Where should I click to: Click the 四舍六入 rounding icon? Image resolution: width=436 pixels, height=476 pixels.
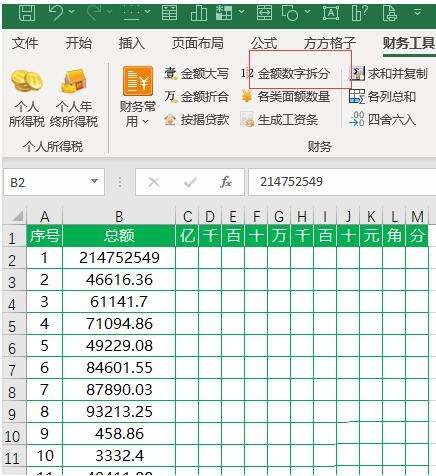[357, 119]
